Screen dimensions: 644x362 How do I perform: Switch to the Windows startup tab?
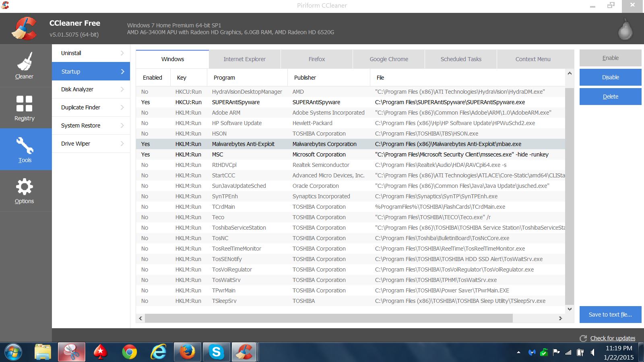(173, 59)
